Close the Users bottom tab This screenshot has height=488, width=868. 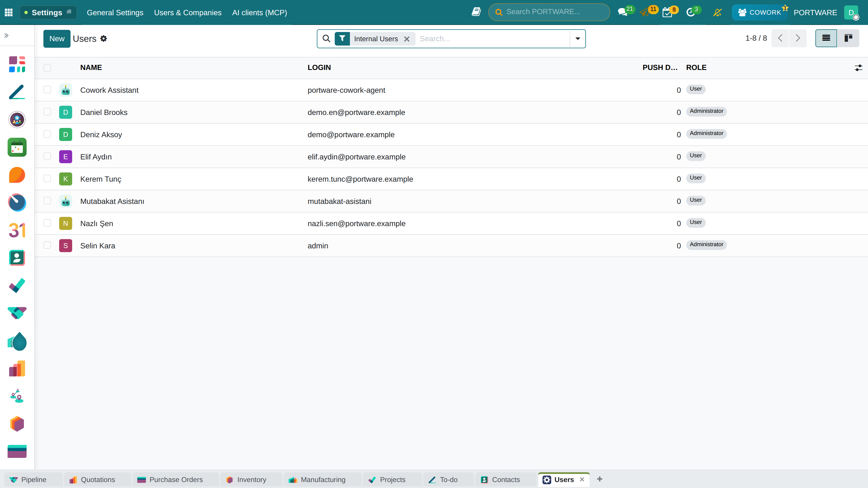pyautogui.click(x=582, y=480)
